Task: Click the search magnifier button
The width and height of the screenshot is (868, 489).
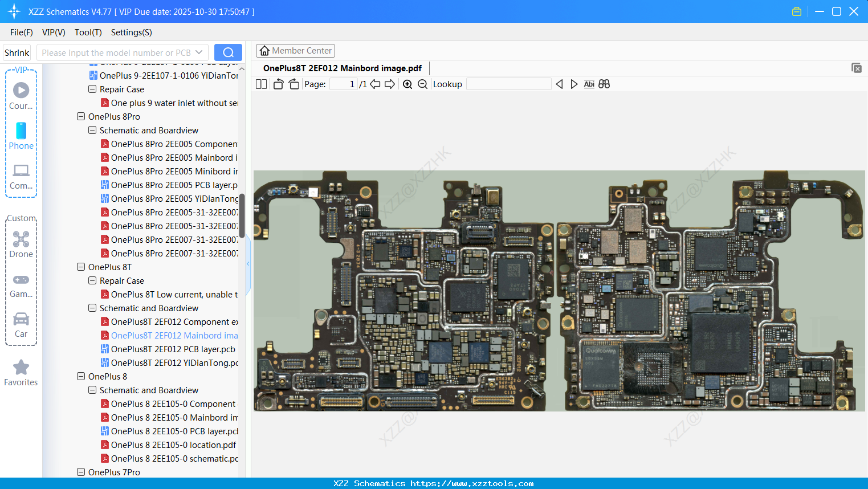Action: pyautogui.click(x=228, y=52)
